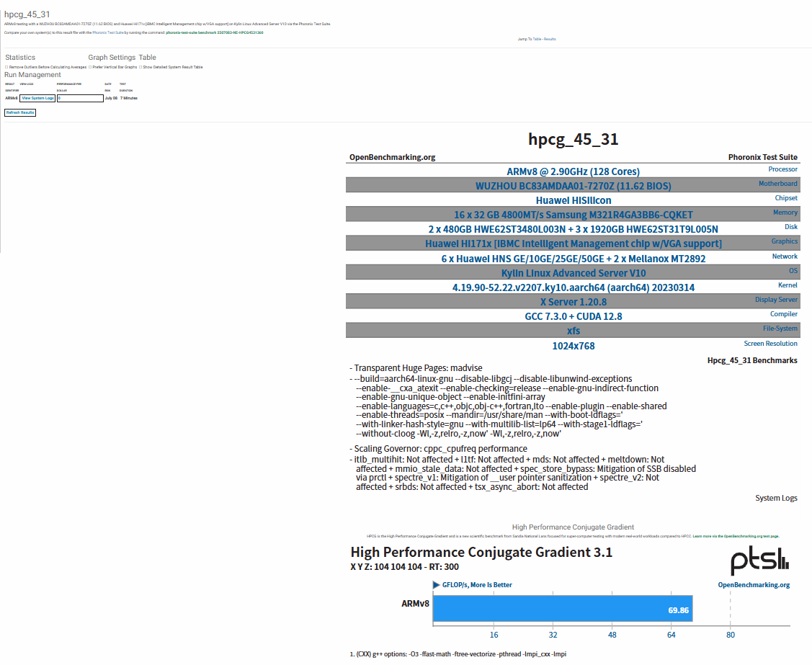Viewport: 812px width, 665px height.
Task: Click the GCC 7.3.0 + CUDA compiler row
Action: point(573,316)
